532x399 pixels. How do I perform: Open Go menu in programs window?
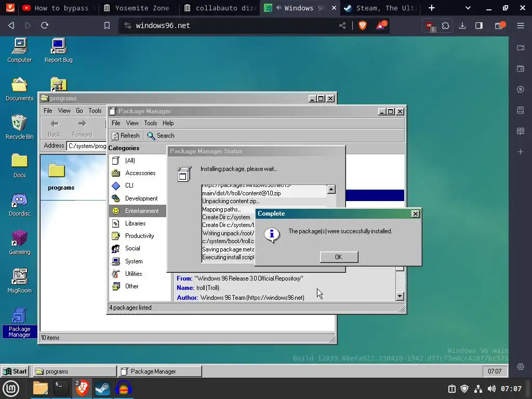point(79,111)
